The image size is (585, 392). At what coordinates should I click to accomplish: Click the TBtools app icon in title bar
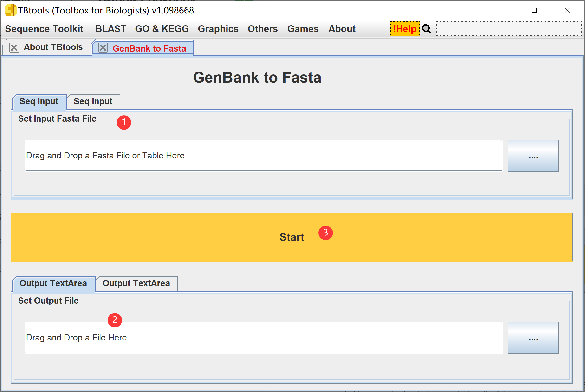click(x=11, y=10)
